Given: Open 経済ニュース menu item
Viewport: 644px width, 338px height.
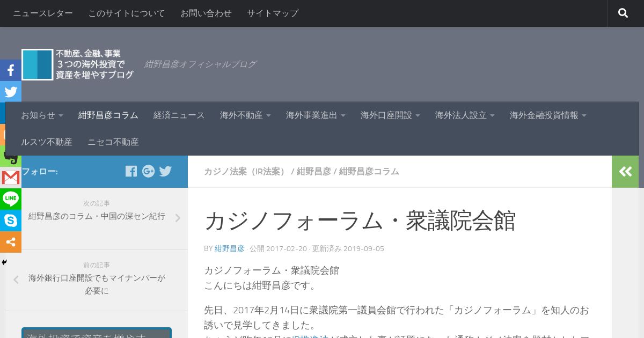Looking at the screenshot, I should (179, 115).
